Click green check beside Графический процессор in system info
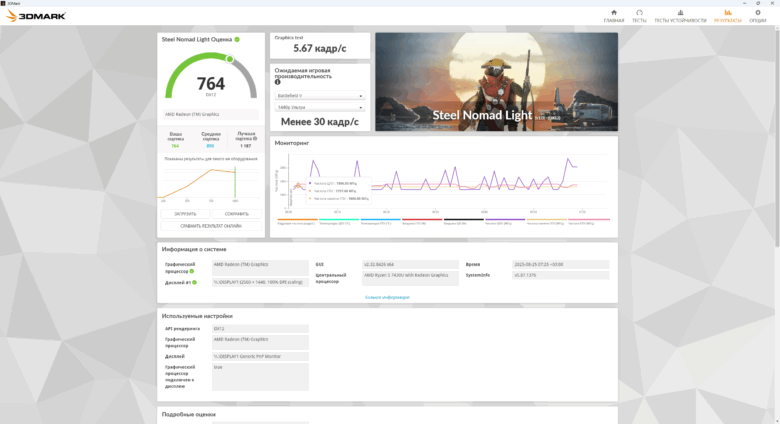This screenshot has width=780, height=424. (192, 271)
